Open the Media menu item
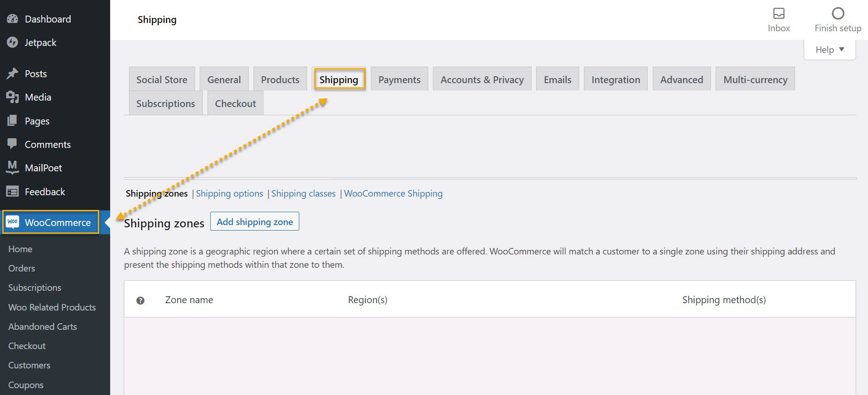868x395 pixels. [38, 97]
